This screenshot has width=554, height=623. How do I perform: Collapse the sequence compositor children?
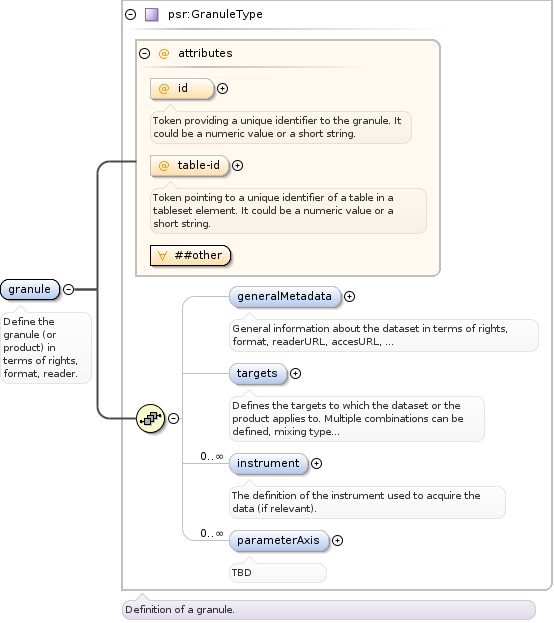click(x=174, y=418)
